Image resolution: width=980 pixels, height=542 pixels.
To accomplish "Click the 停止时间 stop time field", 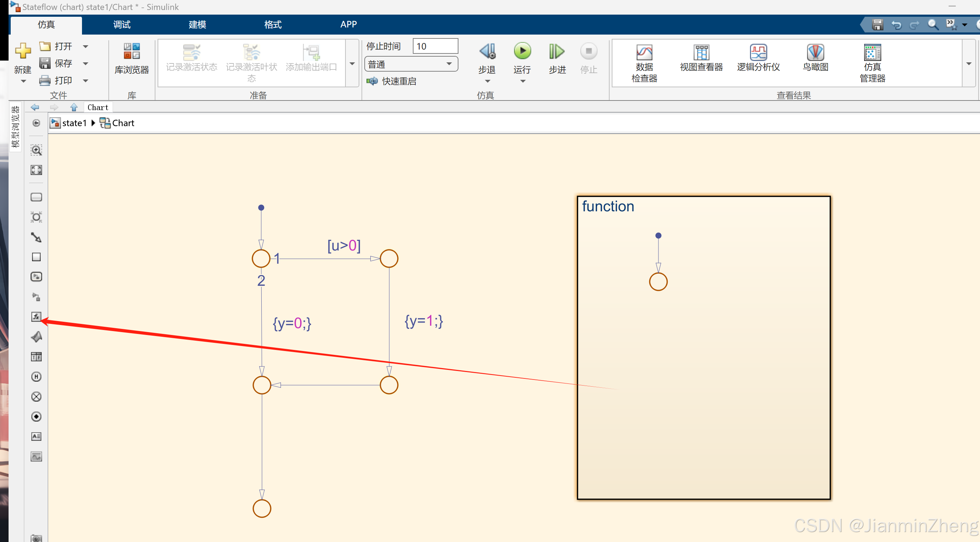I will point(435,46).
